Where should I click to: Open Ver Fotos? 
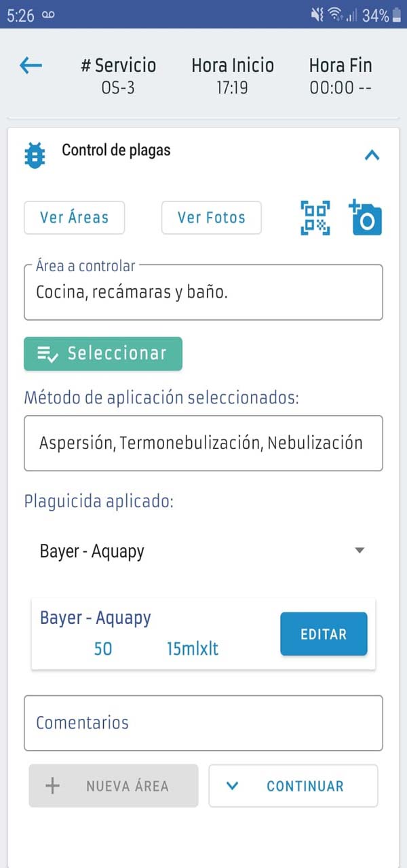(x=211, y=218)
